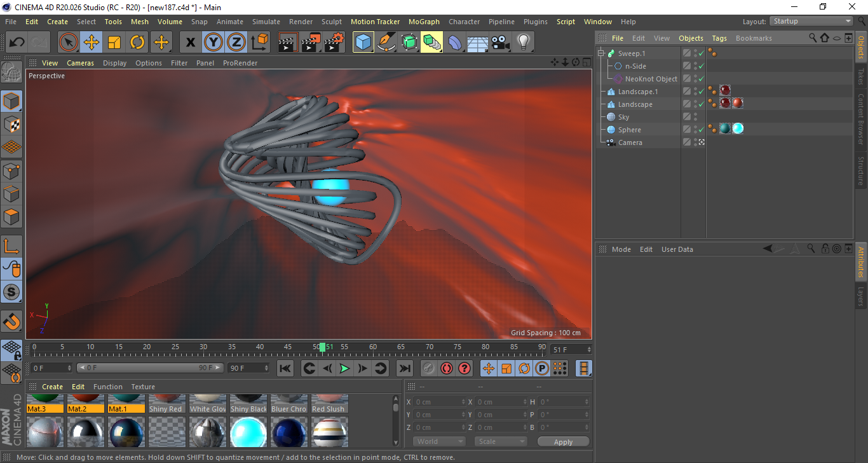
Task: Toggle the coordinate system icon
Action: click(x=259, y=43)
